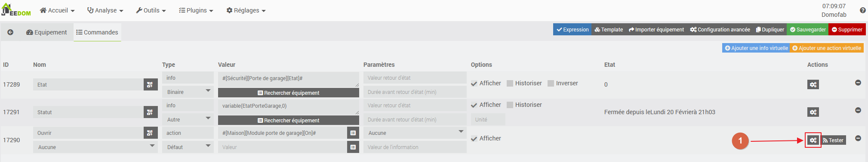Go back with the arrow icon
Viewport: 868px width, 162px height.
[10, 32]
